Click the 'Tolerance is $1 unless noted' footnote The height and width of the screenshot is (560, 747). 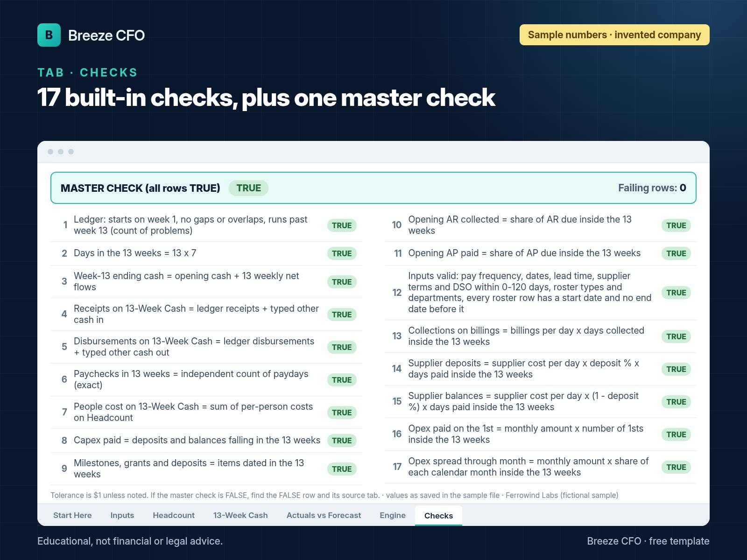click(x=334, y=495)
